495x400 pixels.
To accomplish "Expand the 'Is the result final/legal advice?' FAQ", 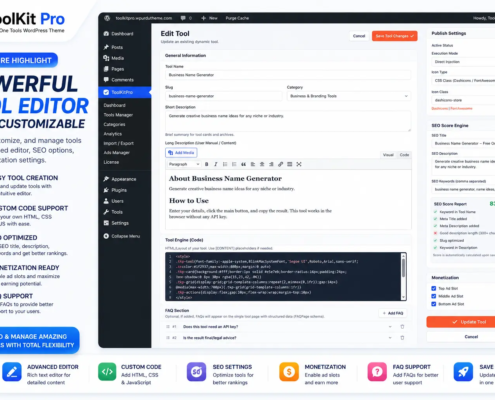I will click(390, 338).
